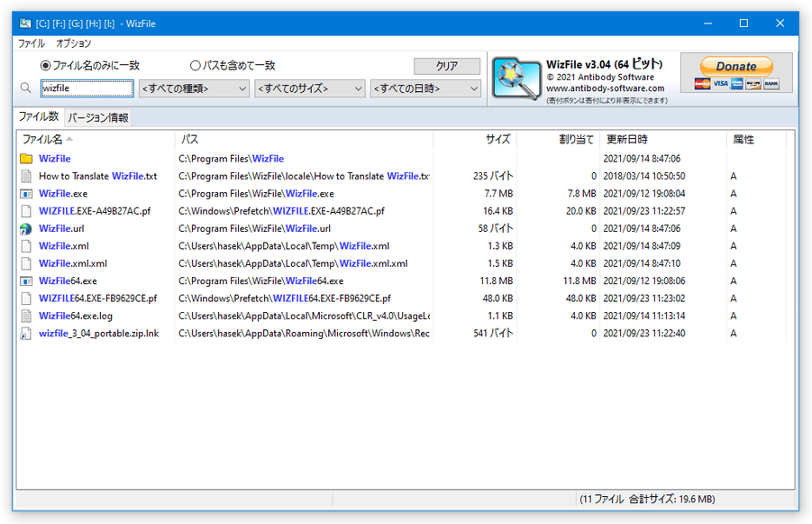
Task: Click into the search field containing wizfile
Action: pyautogui.click(x=87, y=88)
